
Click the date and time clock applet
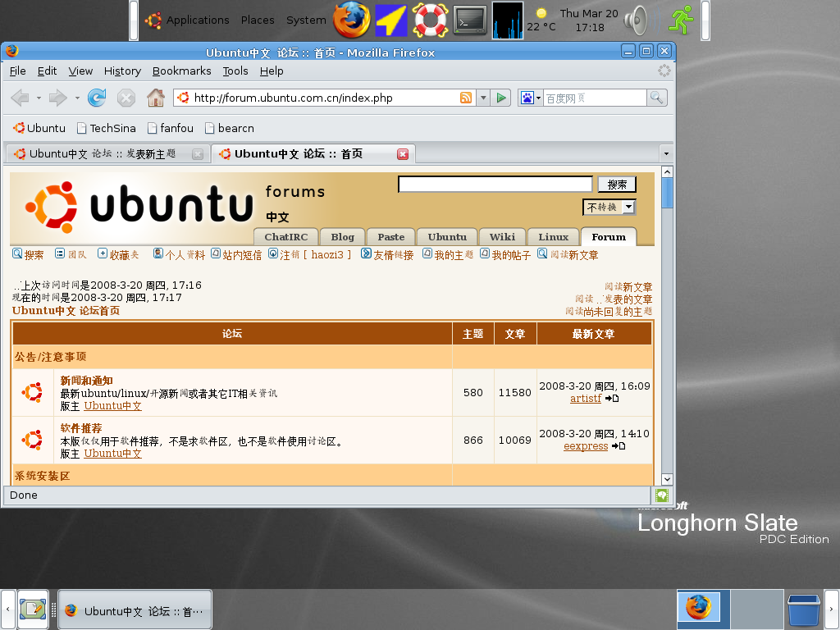(589, 21)
